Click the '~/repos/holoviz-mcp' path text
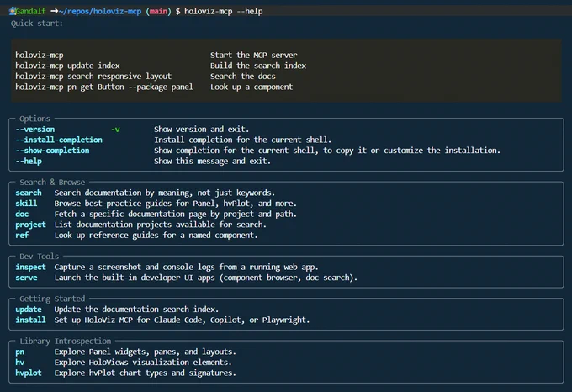Screen dimensions: 572x392 [100, 11]
